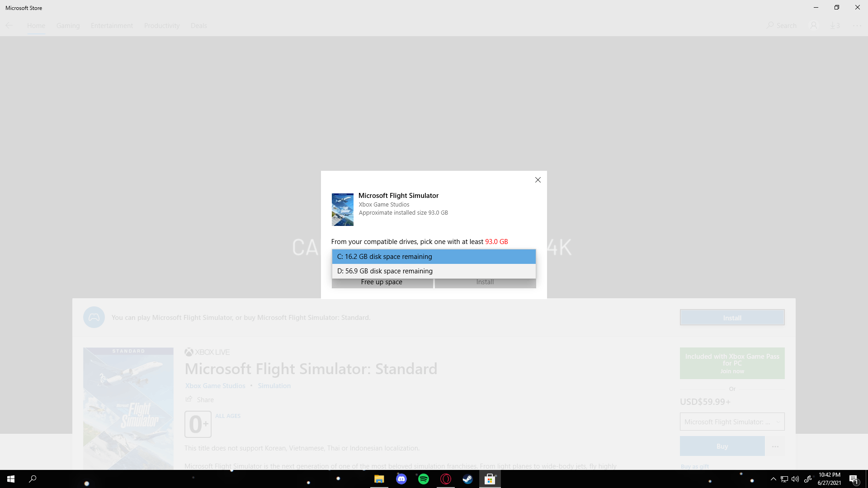Viewport: 868px width, 488px height.
Task: Switch to the Gaming tab
Action: 68,26
